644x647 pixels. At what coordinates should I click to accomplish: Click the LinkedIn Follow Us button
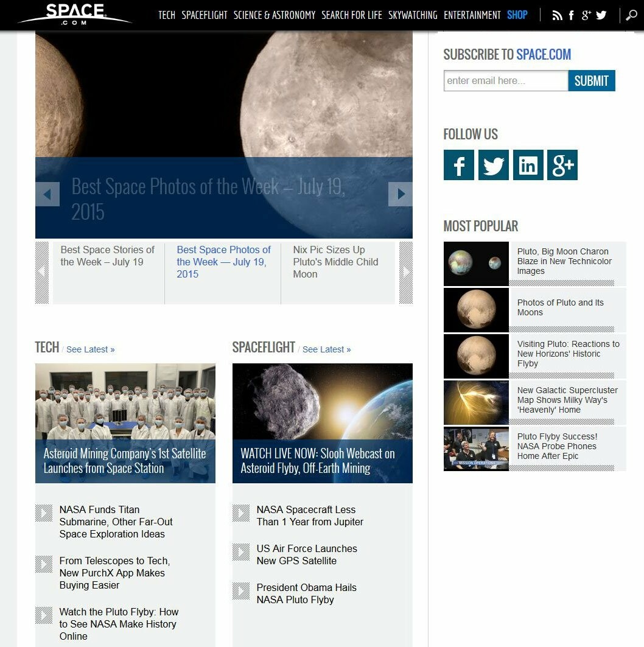point(528,165)
